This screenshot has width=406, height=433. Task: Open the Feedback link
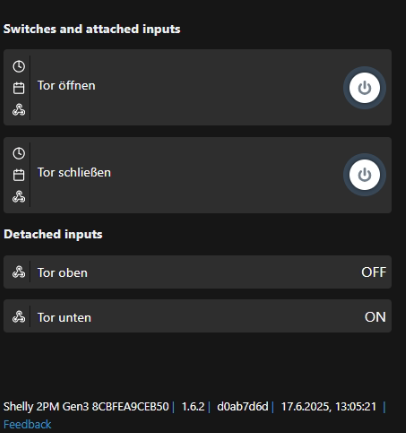27,424
